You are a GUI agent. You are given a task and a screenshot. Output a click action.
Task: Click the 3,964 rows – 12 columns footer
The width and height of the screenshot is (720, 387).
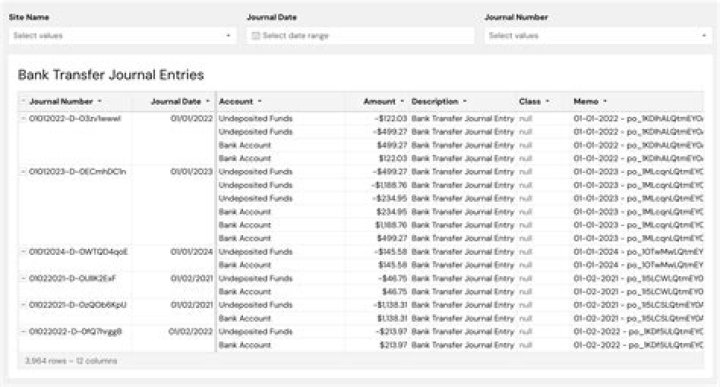pos(71,361)
